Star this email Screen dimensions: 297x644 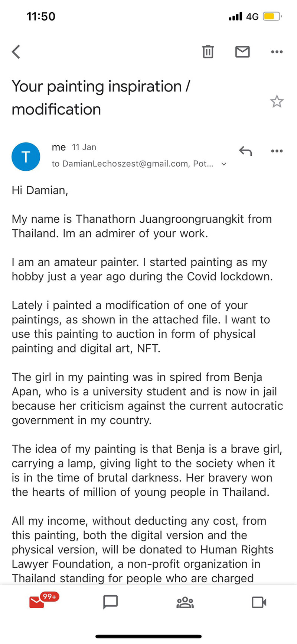277,101
